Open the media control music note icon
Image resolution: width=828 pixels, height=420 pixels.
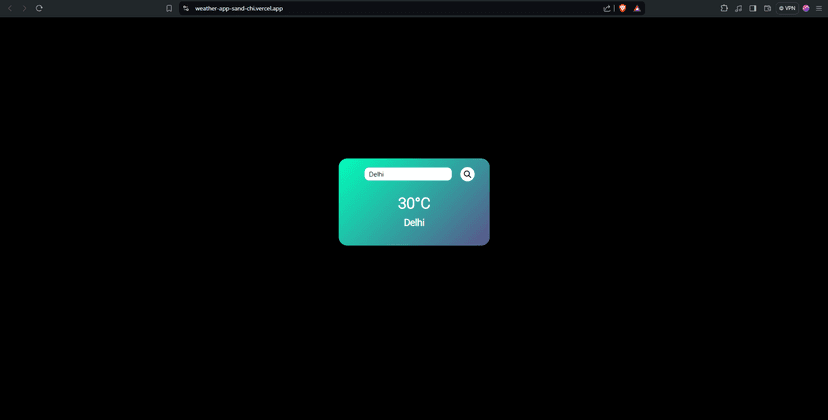pyautogui.click(x=738, y=8)
